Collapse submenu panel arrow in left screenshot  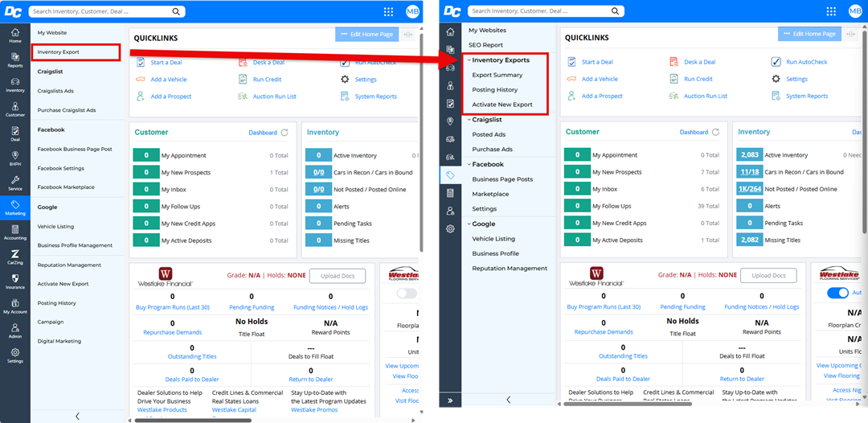[x=77, y=416]
